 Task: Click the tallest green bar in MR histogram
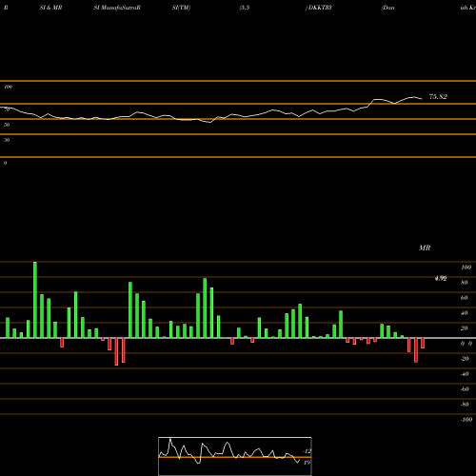[35, 300]
